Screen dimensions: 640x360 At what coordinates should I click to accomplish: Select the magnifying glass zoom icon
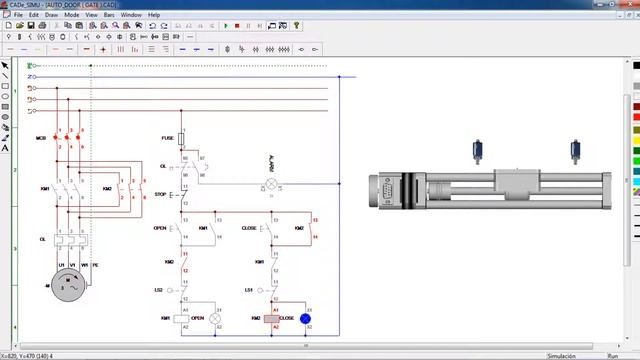pos(116,26)
